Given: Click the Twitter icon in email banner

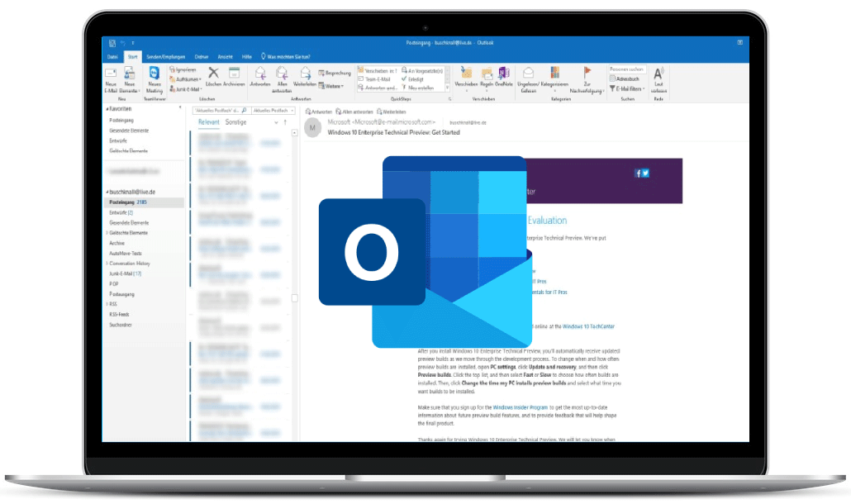Looking at the screenshot, I should 646,173.
